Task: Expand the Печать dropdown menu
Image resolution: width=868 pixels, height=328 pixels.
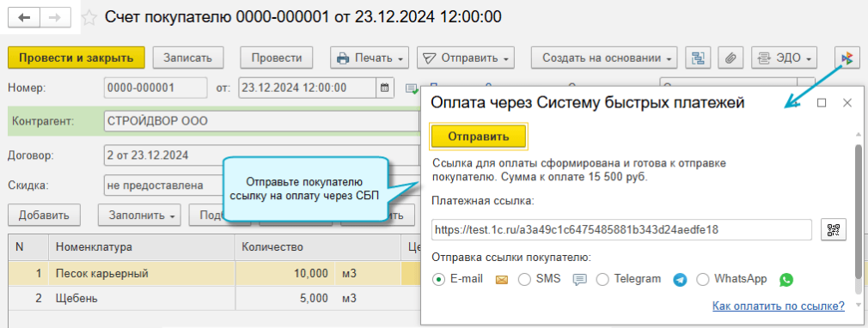Action: tap(370, 58)
